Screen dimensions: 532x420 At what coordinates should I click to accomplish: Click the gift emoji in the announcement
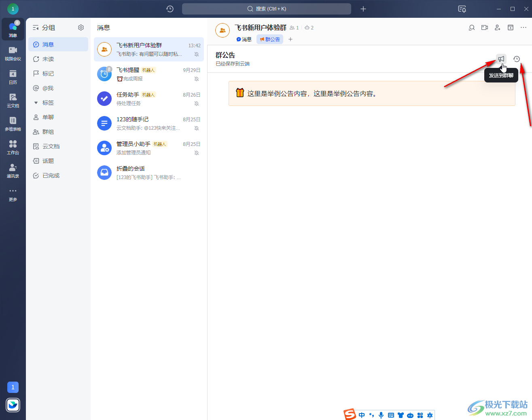point(240,93)
